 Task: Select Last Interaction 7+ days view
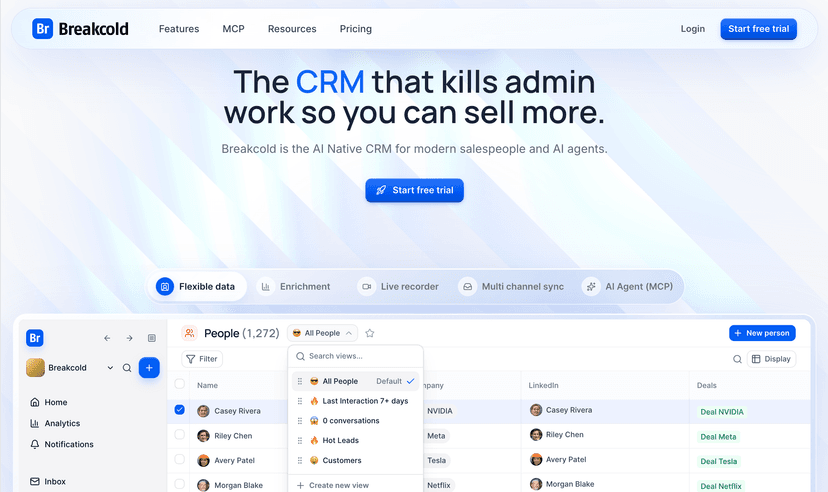355,401
